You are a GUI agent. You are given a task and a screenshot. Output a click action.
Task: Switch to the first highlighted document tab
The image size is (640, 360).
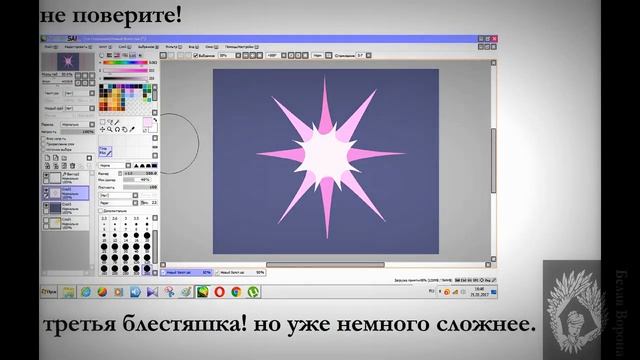(187, 272)
